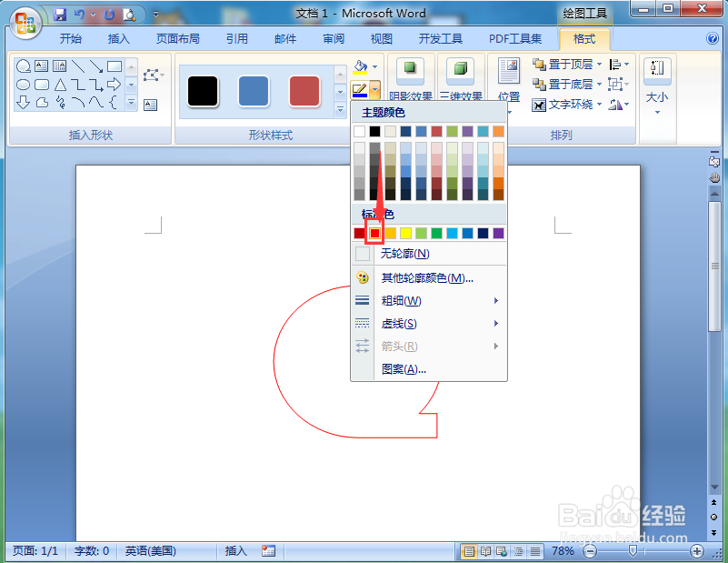Open the 位置 position dropdown
Viewport: 728px width, 563px height.
pyautogui.click(x=509, y=85)
